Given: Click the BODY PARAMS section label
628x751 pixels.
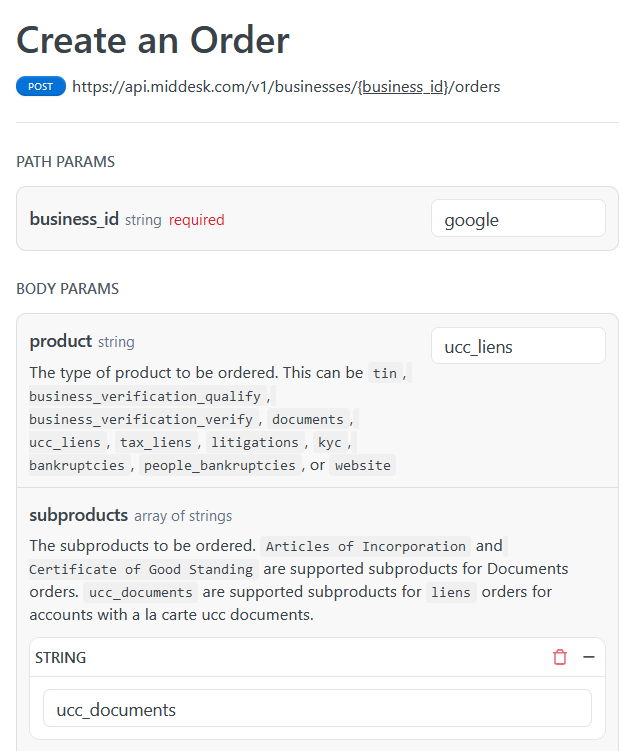Looking at the screenshot, I should [68, 289].
